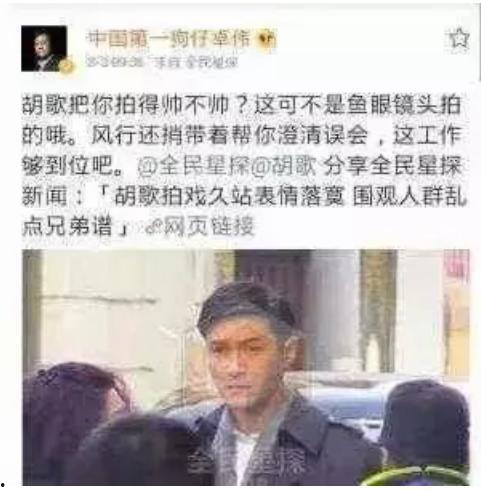Open the poster's profile avatar
Screen dimensions: 481x491
44,49
